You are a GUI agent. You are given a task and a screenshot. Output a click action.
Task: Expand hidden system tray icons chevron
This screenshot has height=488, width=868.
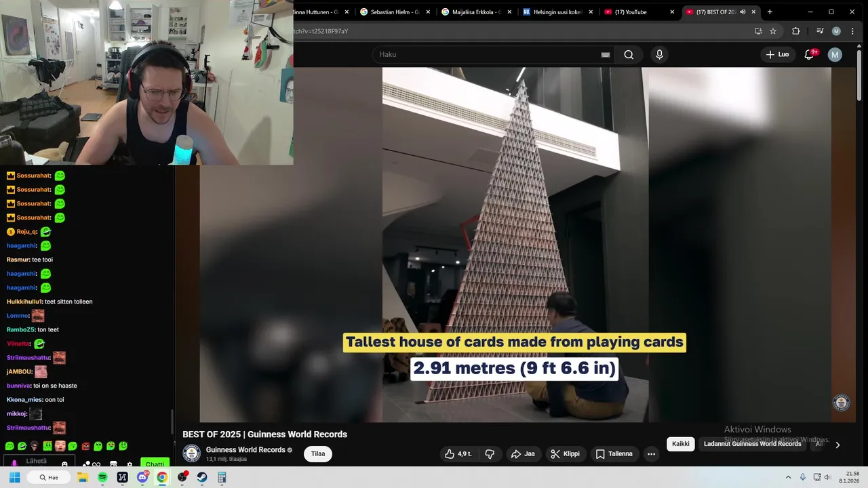coord(790,477)
